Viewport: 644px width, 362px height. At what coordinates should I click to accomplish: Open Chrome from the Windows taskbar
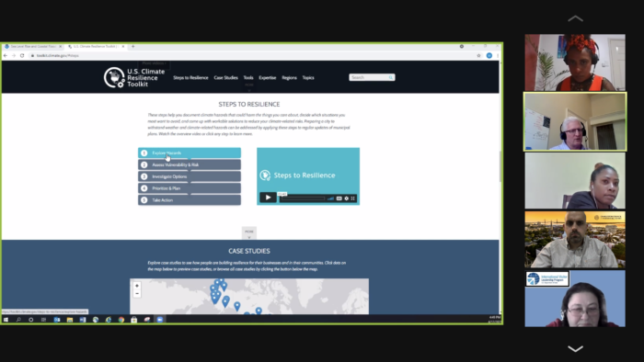pyautogui.click(x=121, y=320)
